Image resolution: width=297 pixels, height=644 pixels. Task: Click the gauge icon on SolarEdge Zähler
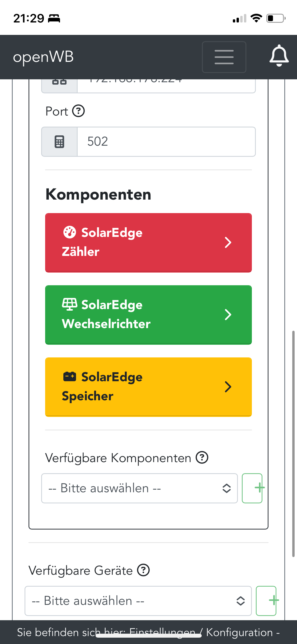(x=70, y=232)
